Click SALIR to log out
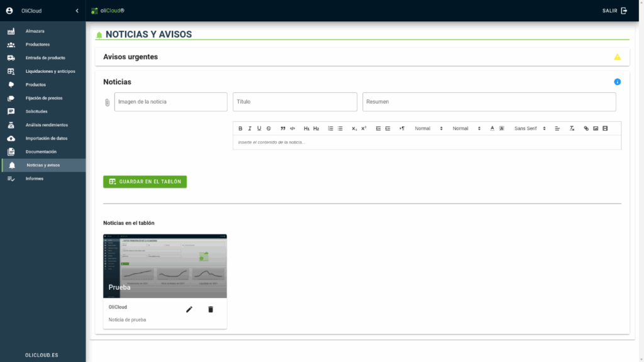Screen dimensions: 644x362 click(614, 11)
